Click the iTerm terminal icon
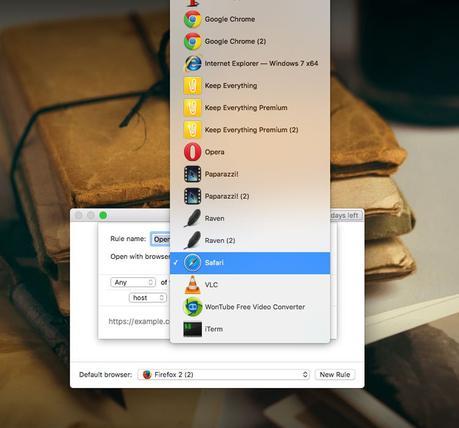The height and width of the screenshot is (428, 459). (x=193, y=329)
